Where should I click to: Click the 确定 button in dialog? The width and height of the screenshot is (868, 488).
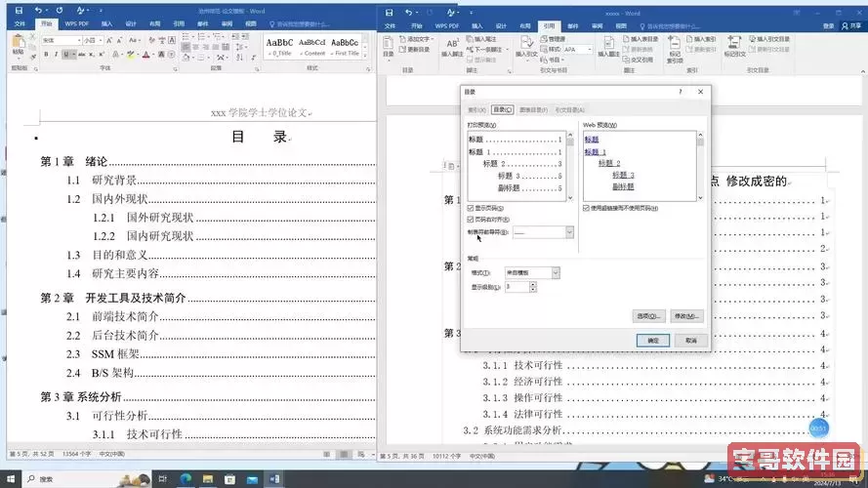[652, 340]
